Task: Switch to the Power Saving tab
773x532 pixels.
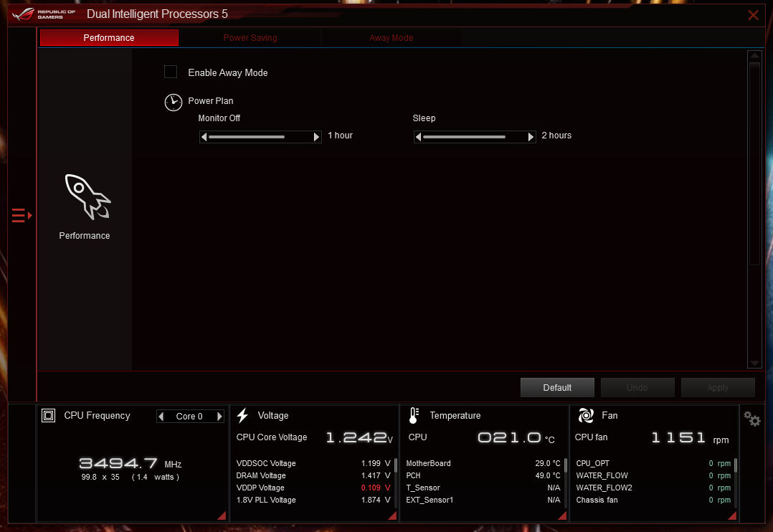Action: pos(250,38)
